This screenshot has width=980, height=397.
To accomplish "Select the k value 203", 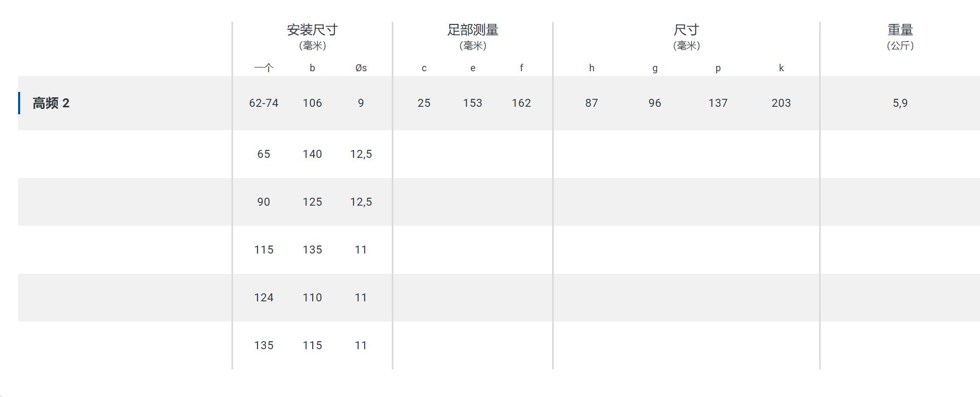I will click(781, 103).
